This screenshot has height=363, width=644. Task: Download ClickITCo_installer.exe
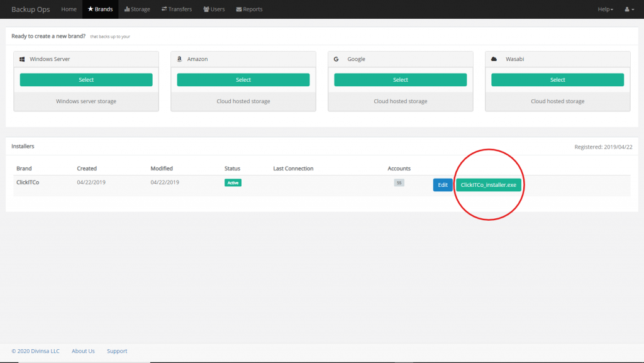click(488, 185)
